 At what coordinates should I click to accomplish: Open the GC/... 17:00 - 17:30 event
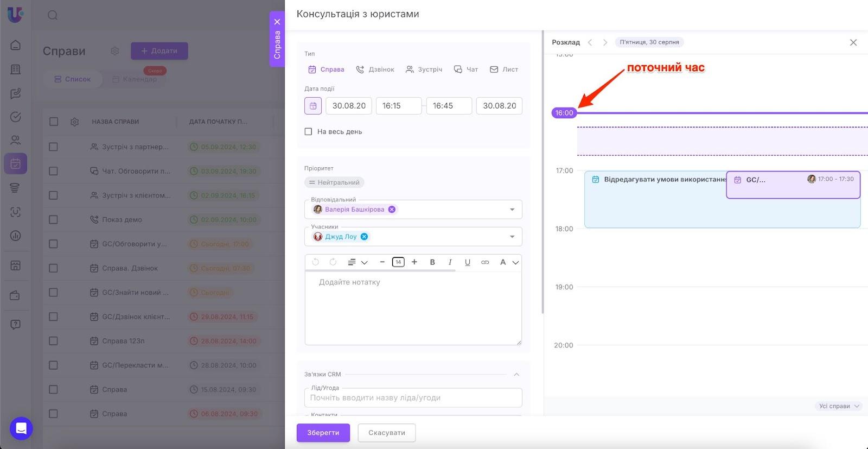coord(793,185)
